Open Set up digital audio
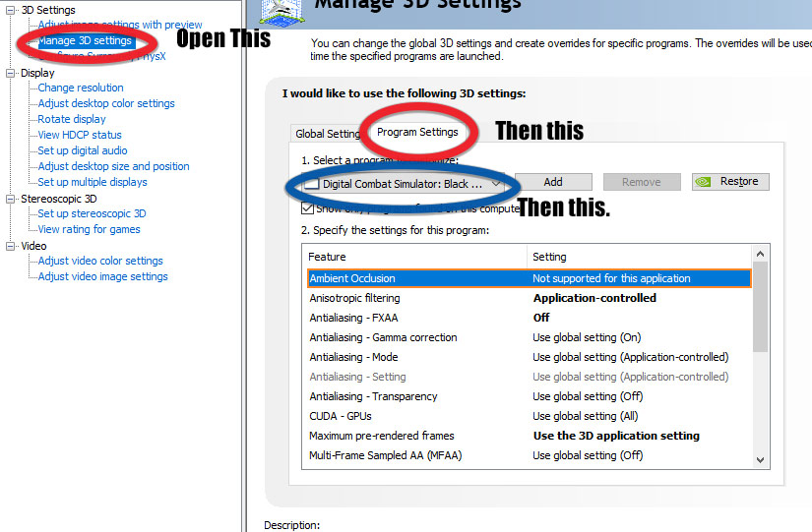Screen dimensions: 812x532 point(83,150)
